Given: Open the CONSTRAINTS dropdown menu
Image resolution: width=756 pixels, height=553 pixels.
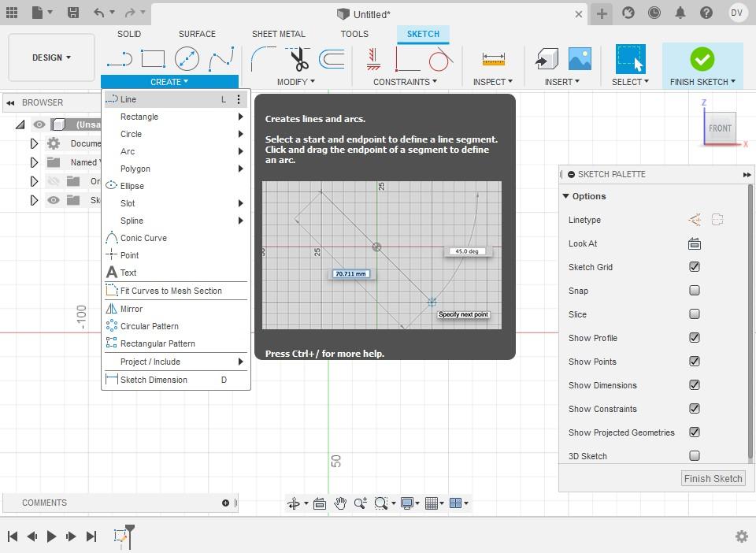Looking at the screenshot, I should point(405,82).
